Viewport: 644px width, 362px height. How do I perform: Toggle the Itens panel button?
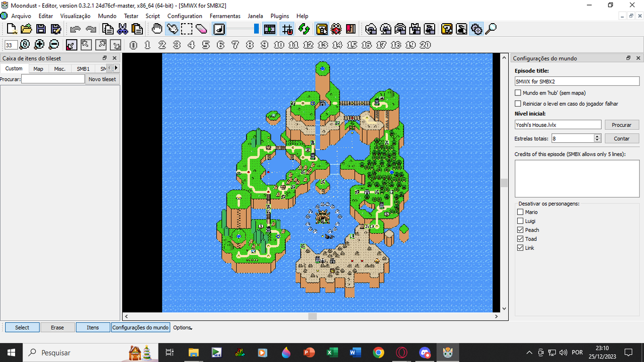93,327
